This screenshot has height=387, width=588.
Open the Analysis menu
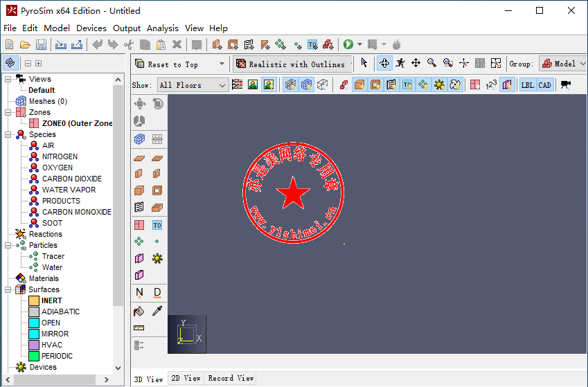click(x=162, y=28)
